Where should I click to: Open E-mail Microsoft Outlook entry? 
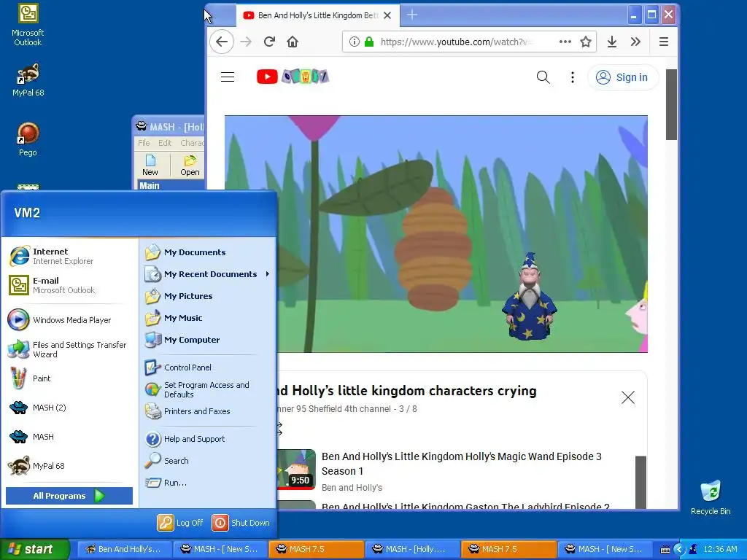tap(71, 285)
